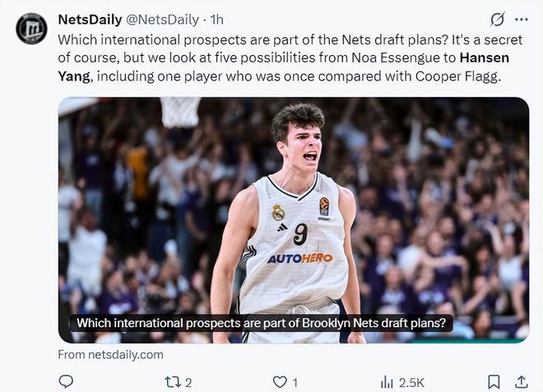Viewport: 543px width, 392px height.
Task: Click the 2.5K views count
Action: tap(411, 382)
